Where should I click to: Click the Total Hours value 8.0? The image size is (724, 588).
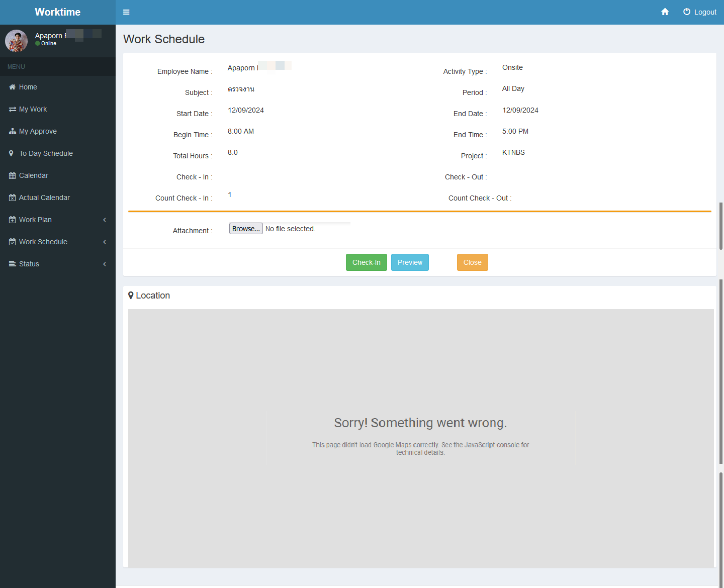coord(233,152)
